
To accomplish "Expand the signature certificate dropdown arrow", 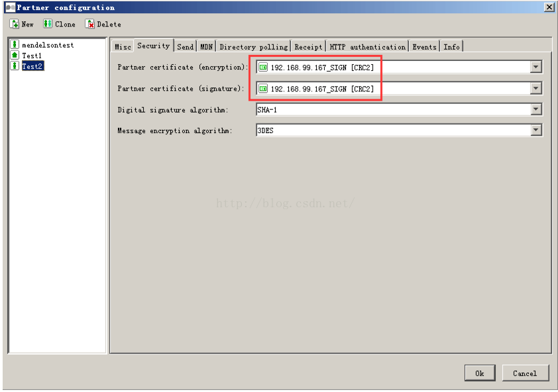I will pyautogui.click(x=535, y=88).
